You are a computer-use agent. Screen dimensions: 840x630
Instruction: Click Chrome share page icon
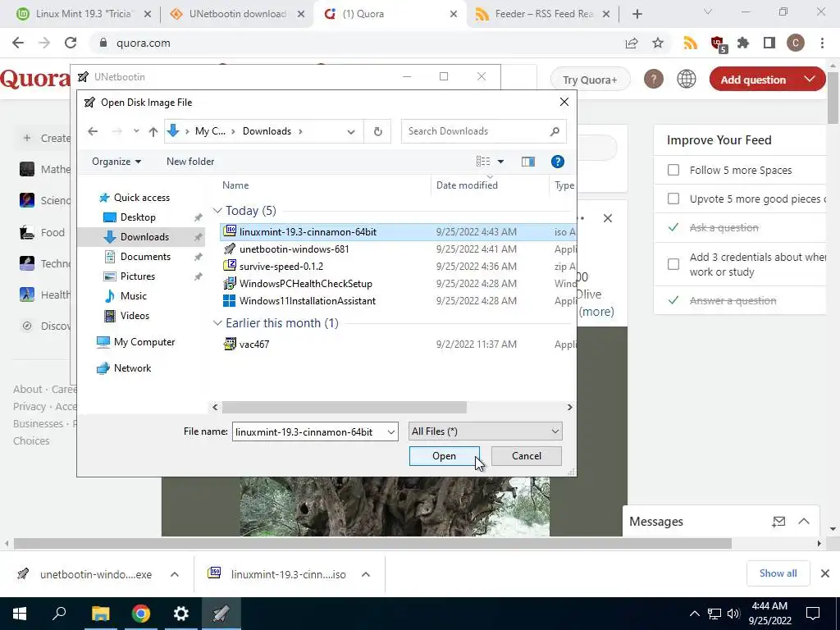[632, 43]
